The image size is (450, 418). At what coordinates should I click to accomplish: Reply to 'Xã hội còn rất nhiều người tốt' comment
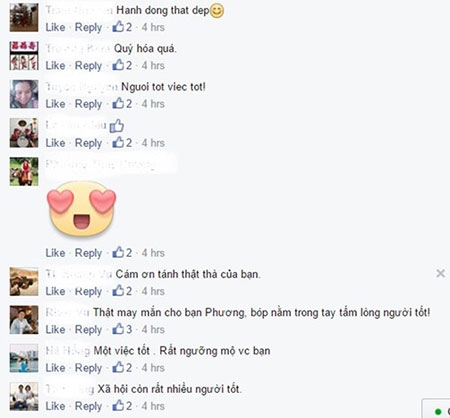(x=88, y=406)
